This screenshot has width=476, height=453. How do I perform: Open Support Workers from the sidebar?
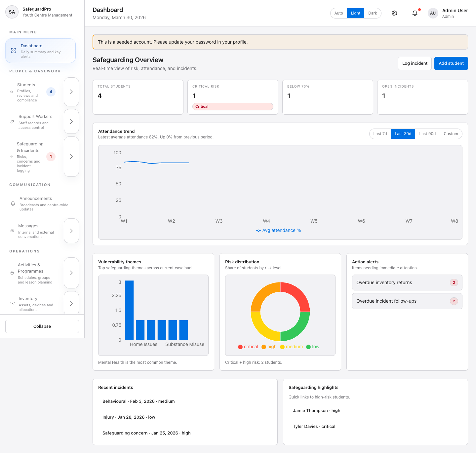click(x=13, y=122)
